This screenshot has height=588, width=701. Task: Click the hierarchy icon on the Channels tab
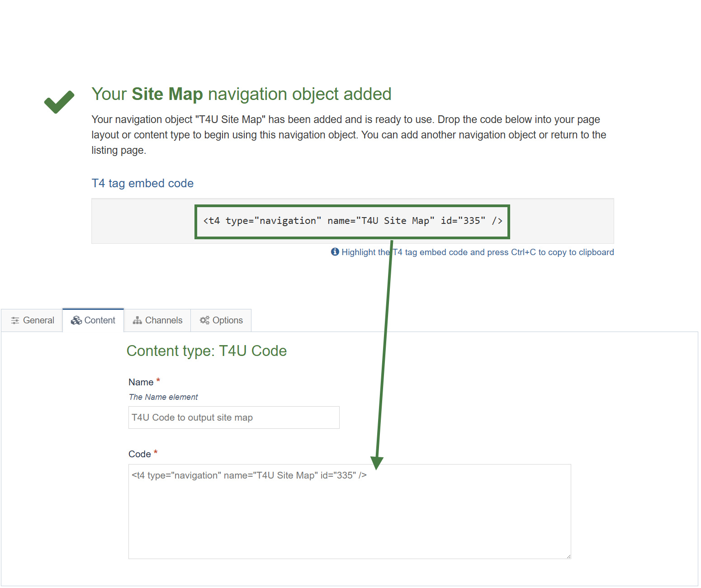(x=137, y=320)
